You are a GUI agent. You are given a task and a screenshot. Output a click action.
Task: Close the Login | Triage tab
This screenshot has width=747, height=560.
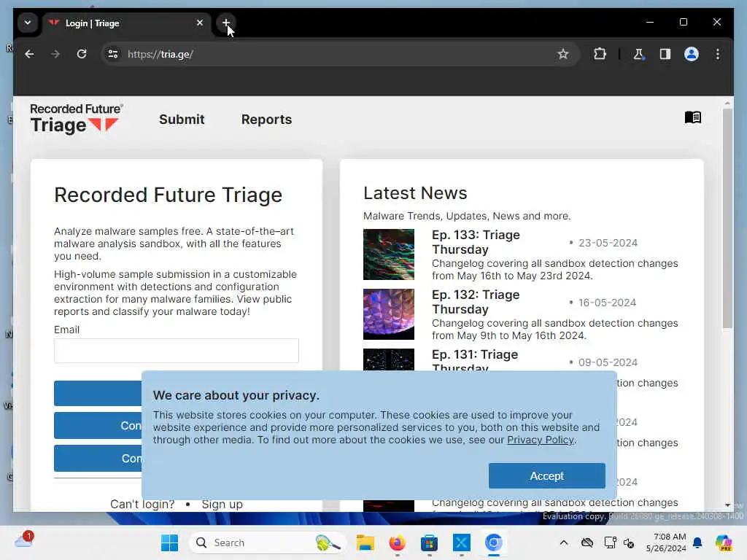[200, 23]
